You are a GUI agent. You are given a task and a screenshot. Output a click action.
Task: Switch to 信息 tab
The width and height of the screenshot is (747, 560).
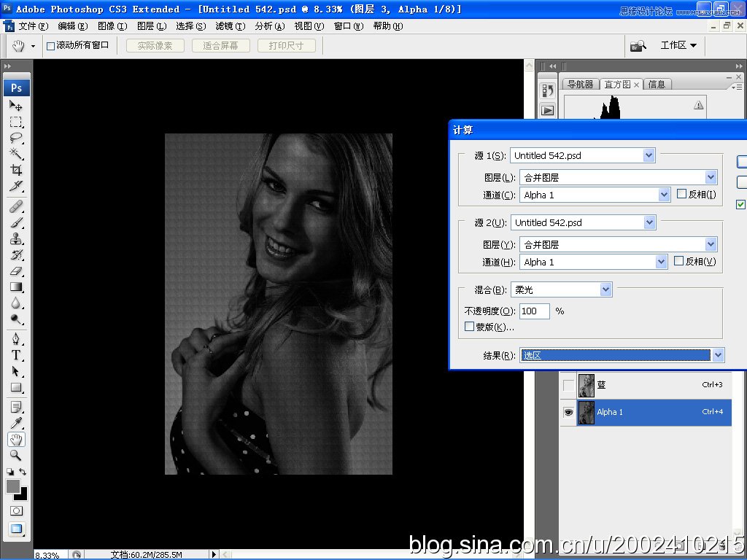coord(657,85)
